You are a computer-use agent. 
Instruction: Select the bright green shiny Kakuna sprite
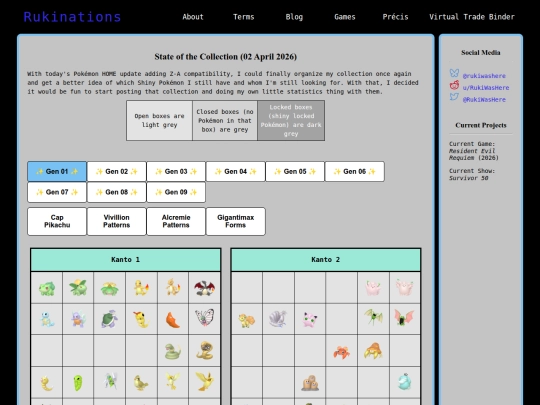78,383
